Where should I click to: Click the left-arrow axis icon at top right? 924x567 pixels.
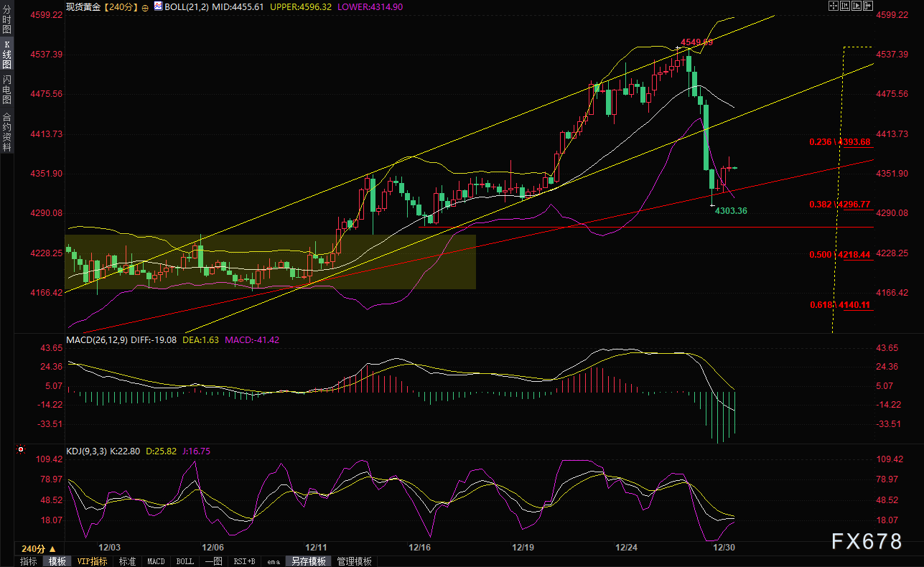844,6
